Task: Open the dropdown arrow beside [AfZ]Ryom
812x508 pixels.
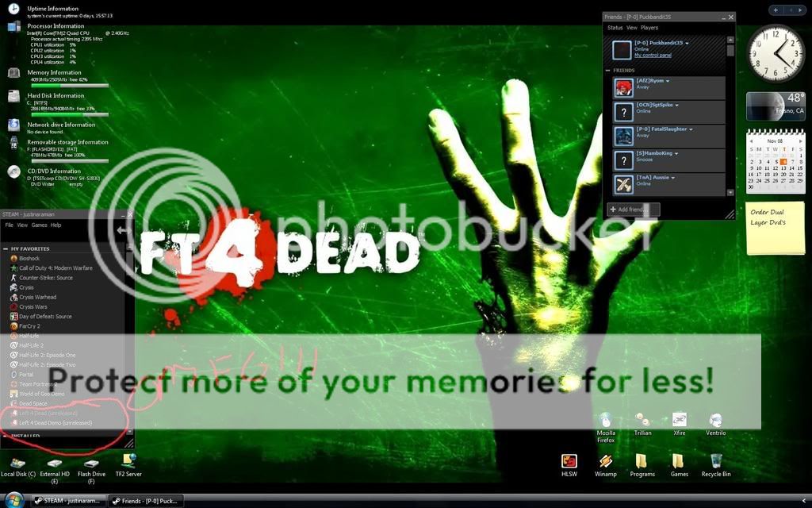Action: point(668,82)
